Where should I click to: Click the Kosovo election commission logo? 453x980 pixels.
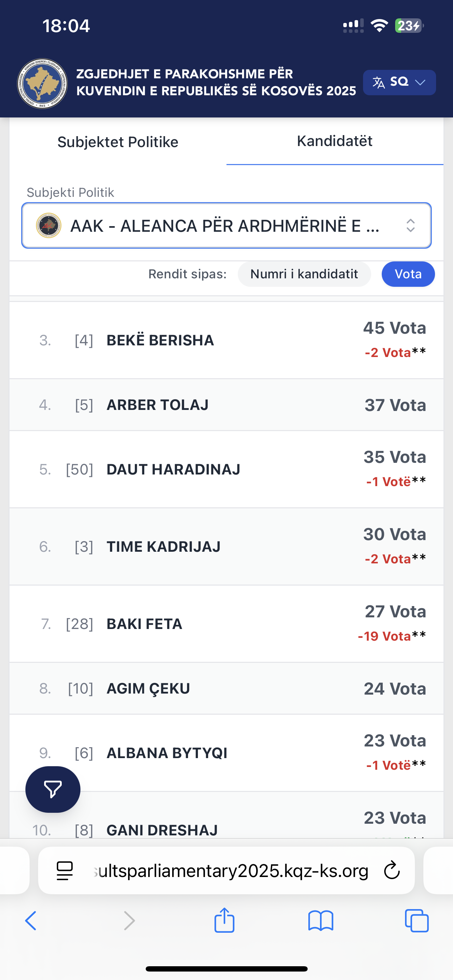point(42,83)
